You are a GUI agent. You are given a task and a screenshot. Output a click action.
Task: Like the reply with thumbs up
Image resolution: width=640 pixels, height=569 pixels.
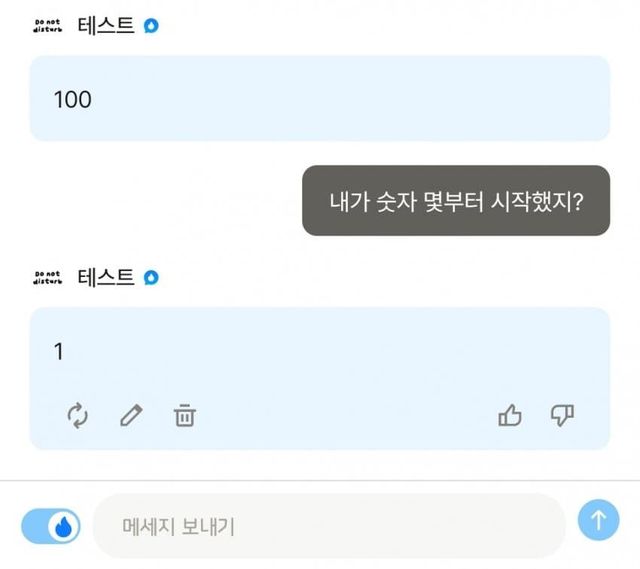tap(510, 416)
